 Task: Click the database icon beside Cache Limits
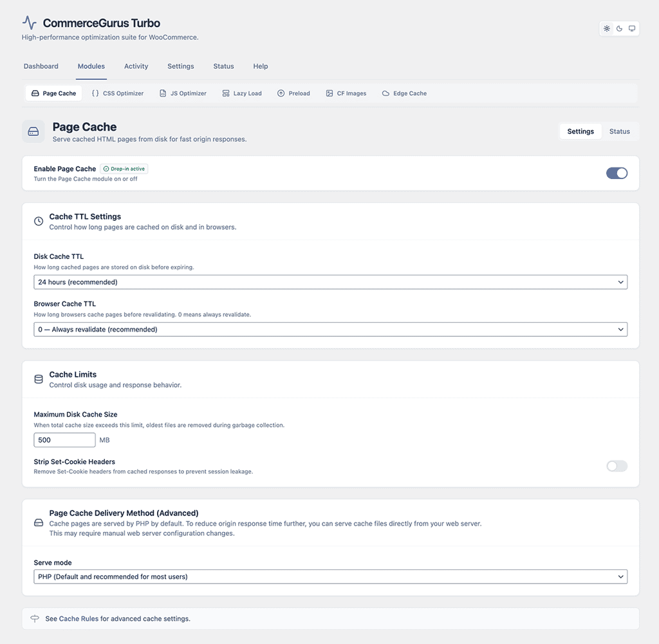point(39,379)
